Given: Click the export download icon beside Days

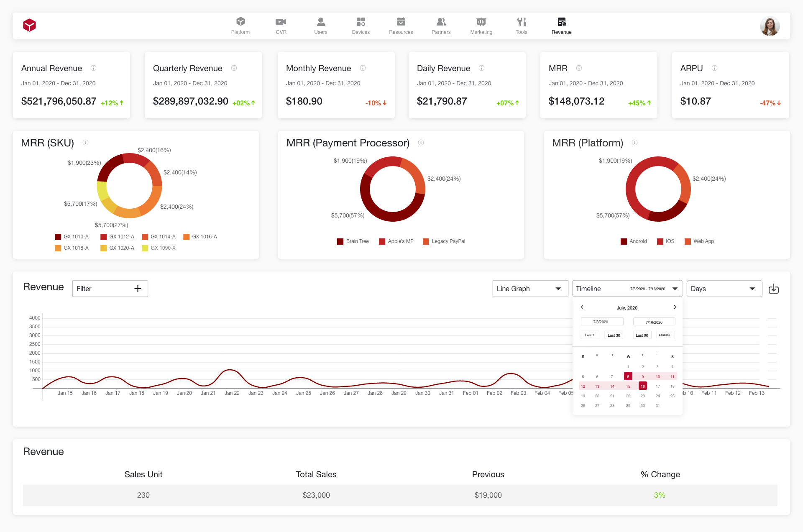Looking at the screenshot, I should [x=774, y=289].
